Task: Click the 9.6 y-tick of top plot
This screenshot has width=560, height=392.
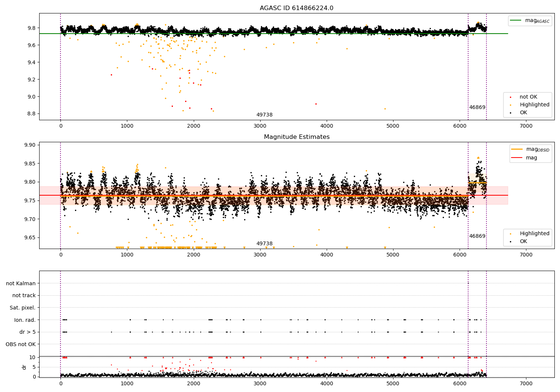Action: point(31,45)
